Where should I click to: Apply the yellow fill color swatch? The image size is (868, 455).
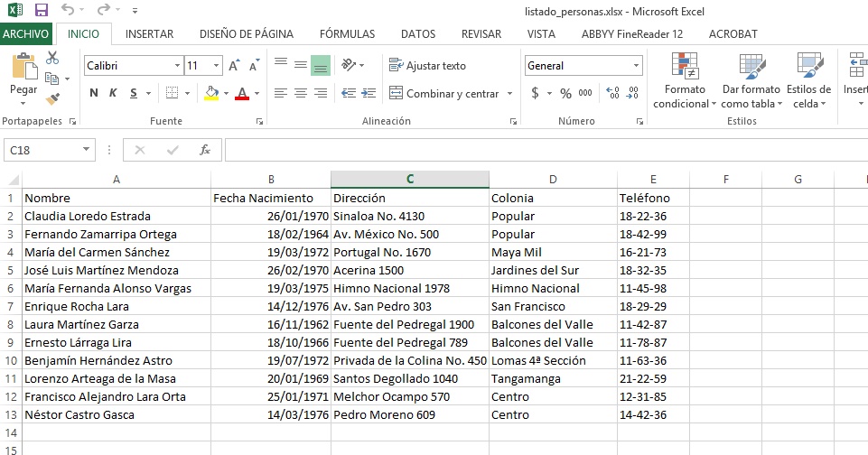click(x=211, y=93)
